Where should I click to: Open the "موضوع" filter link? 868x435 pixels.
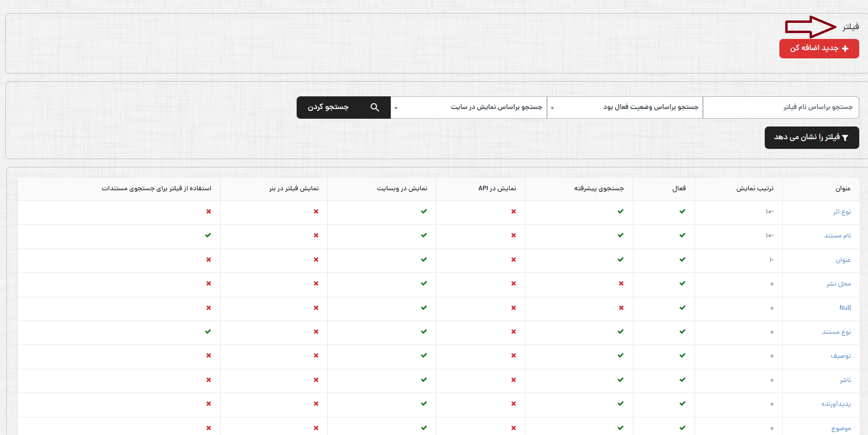tap(841, 428)
